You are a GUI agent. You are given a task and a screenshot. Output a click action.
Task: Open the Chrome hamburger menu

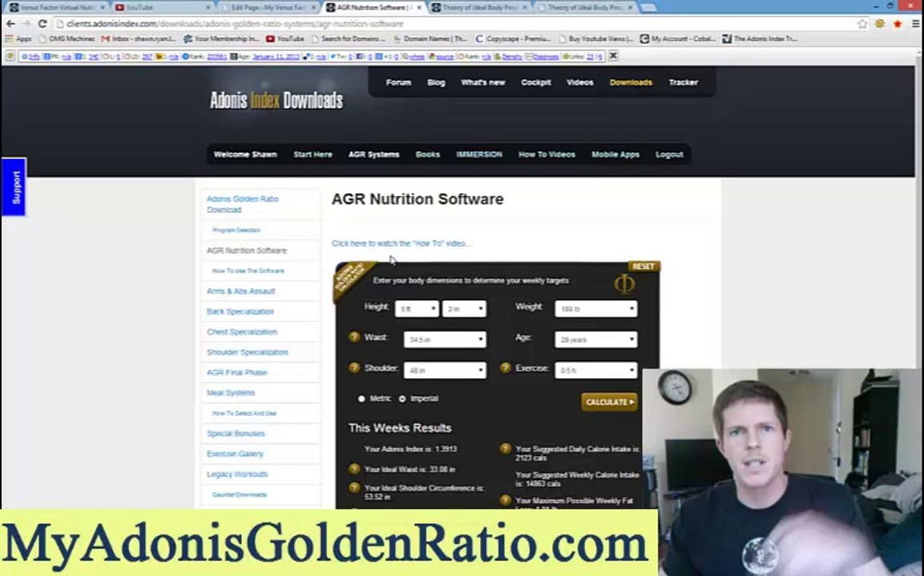tap(915, 23)
